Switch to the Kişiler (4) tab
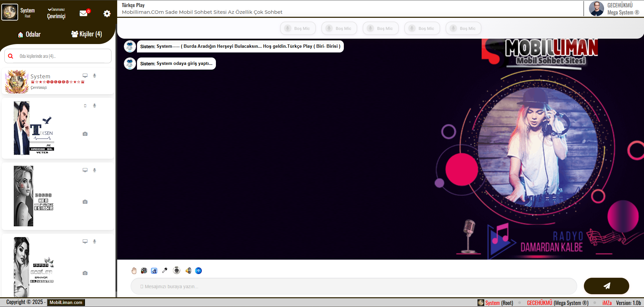 tap(87, 34)
